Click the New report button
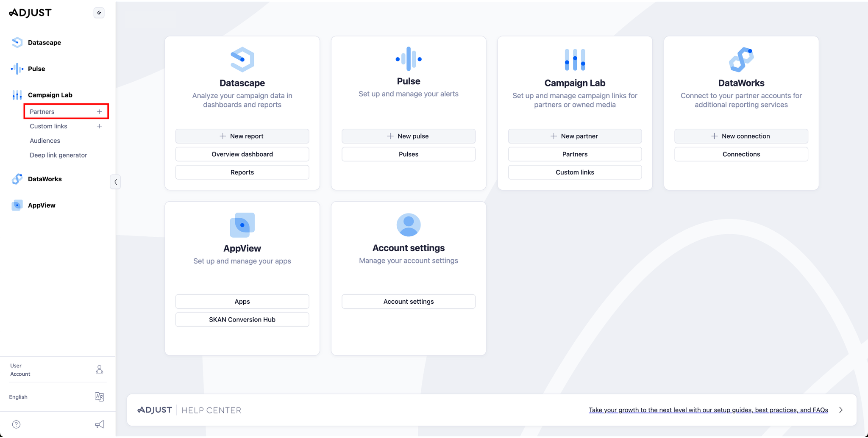 coord(242,136)
